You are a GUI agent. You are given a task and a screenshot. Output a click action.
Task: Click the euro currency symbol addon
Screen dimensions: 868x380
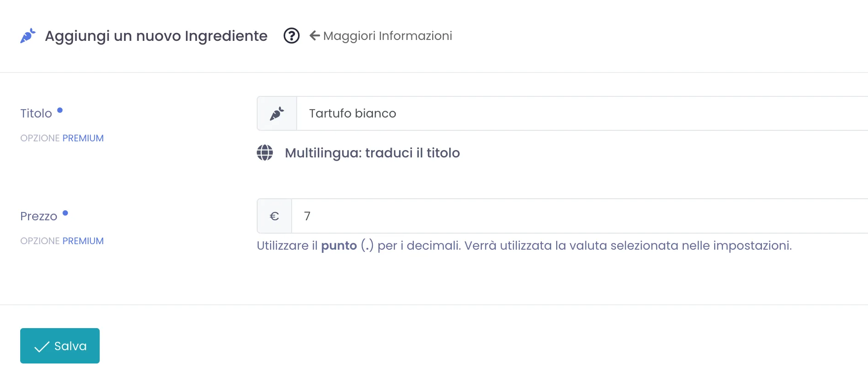275,216
